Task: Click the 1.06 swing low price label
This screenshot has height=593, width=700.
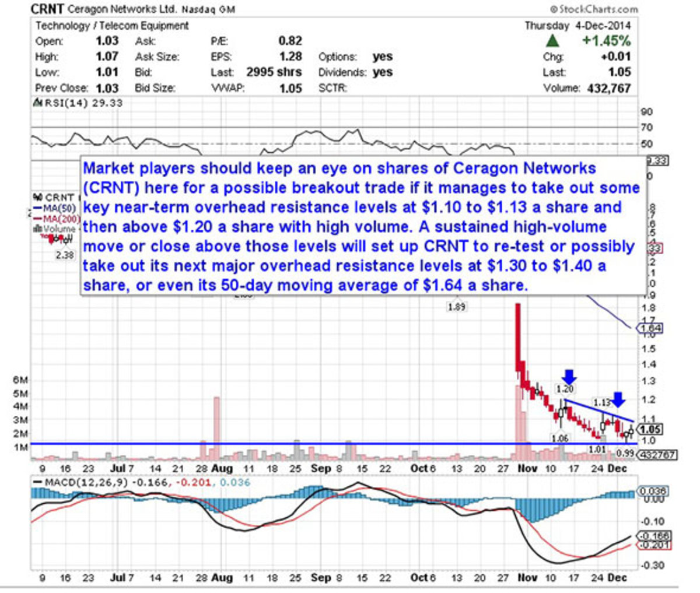Action: click(x=559, y=438)
